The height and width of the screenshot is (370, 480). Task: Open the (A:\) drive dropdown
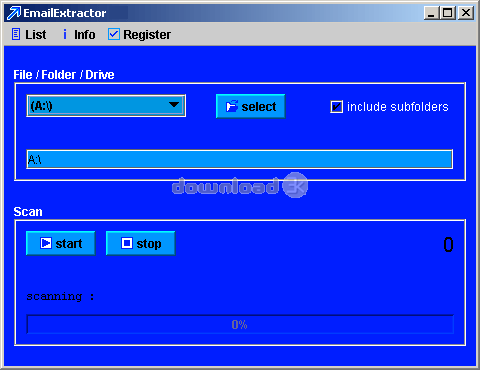[x=106, y=106]
